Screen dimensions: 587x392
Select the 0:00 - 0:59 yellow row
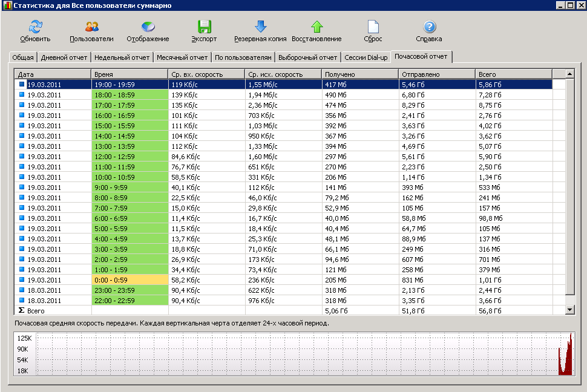[x=130, y=280]
